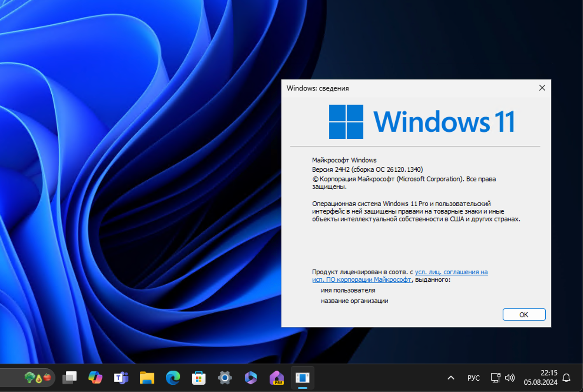The image size is (583, 392).
Task: Click the volume icon in the system tray
Action: coord(510,377)
